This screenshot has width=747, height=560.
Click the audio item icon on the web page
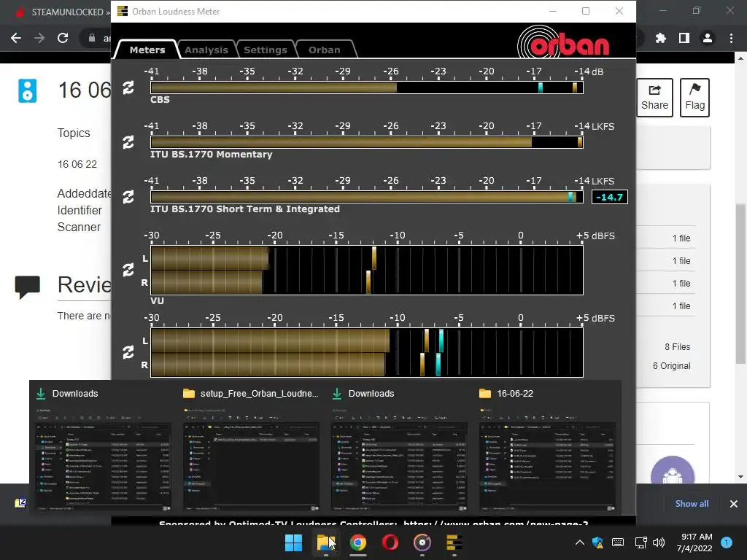[x=27, y=90]
